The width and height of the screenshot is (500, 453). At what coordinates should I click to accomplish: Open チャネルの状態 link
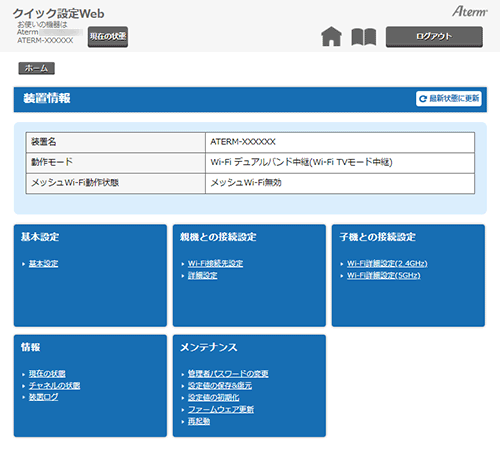point(54,386)
